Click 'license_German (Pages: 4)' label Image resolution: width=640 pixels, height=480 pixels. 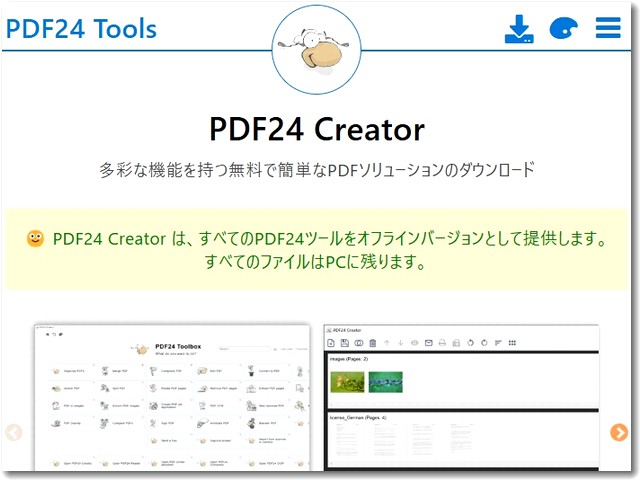(x=358, y=418)
